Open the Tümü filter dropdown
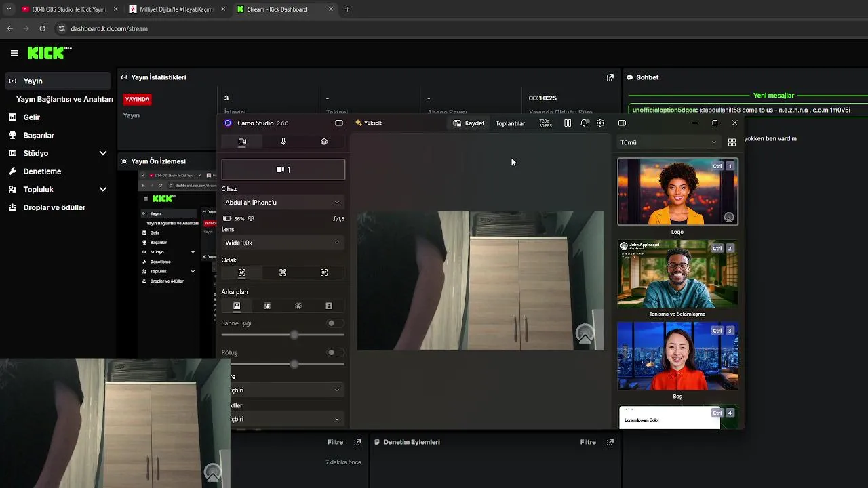 [668, 142]
